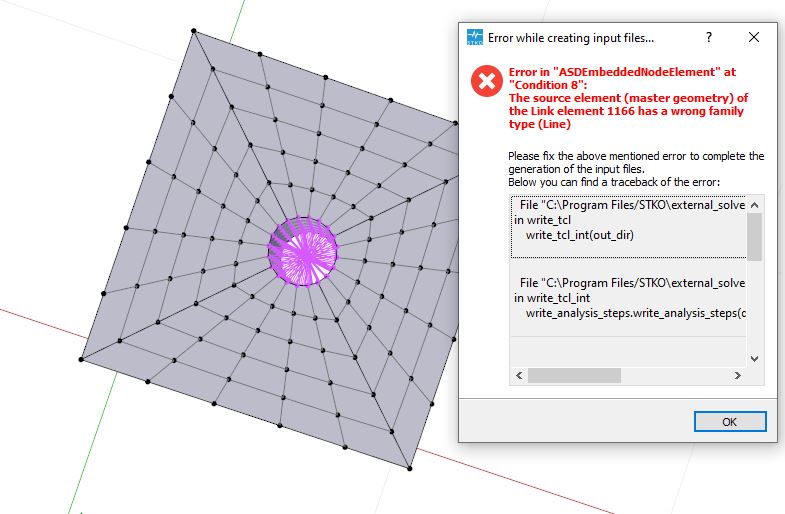Click the traceback horizontal scrollbar right arrow

coord(737,375)
